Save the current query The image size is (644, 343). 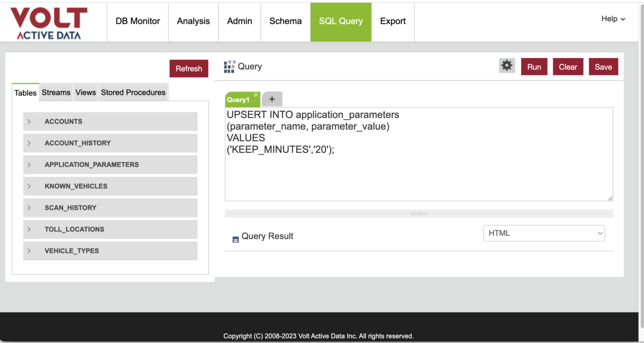click(x=603, y=66)
